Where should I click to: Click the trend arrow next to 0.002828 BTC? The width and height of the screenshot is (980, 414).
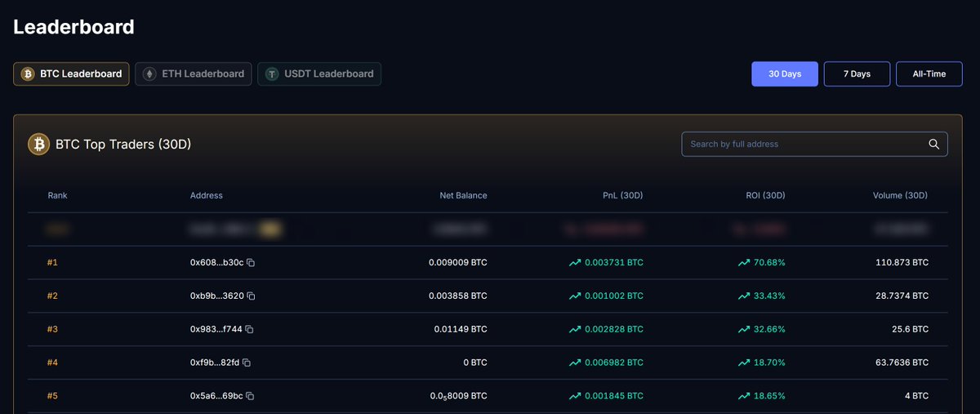(x=575, y=330)
